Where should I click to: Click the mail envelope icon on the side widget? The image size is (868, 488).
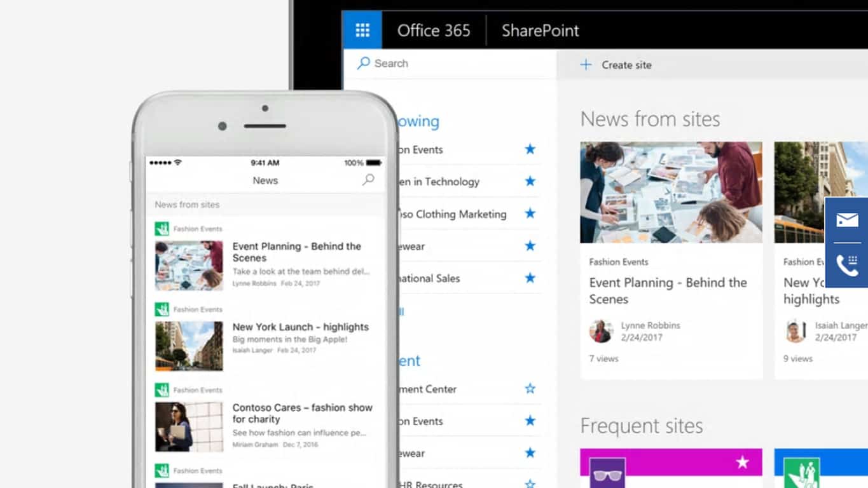coord(847,220)
